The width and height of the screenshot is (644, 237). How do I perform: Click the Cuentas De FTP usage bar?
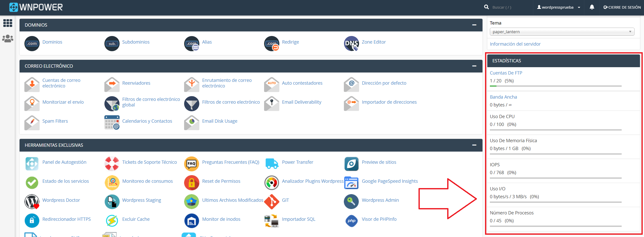tap(556, 86)
